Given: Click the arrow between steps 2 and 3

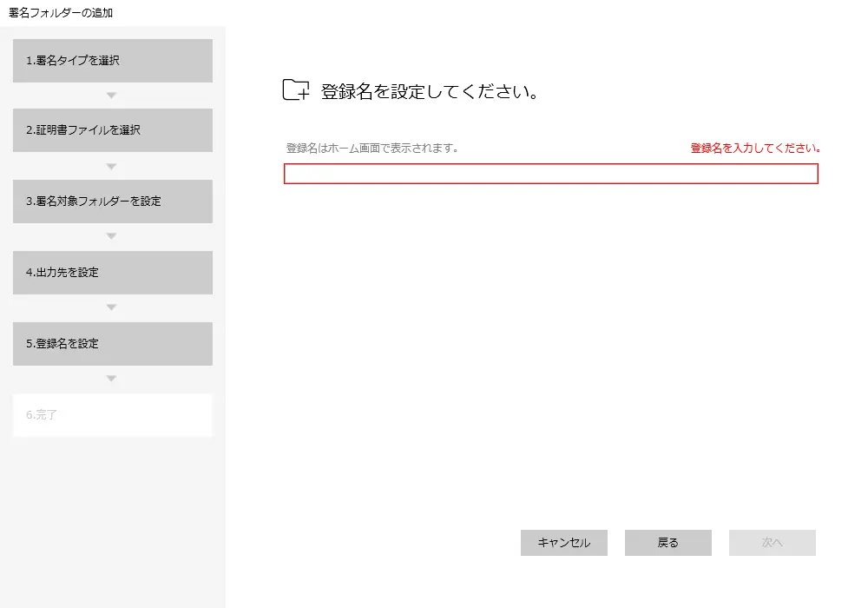Looking at the screenshot, I should 111,166.
